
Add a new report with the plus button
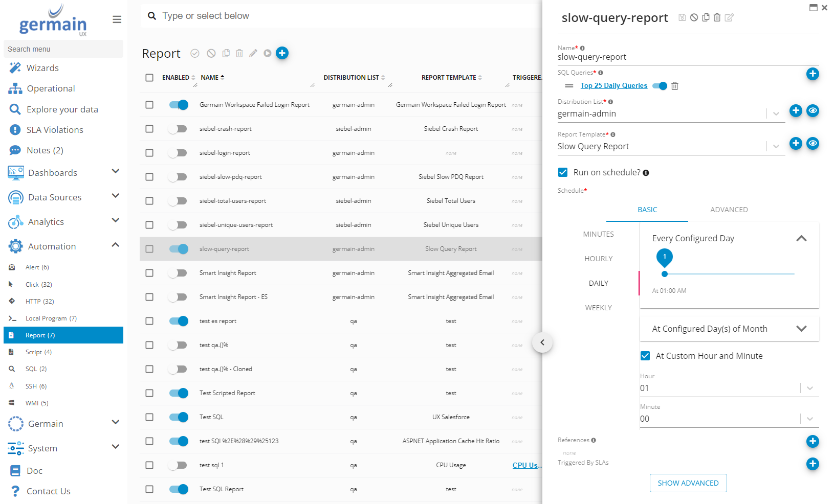[282, 53]
